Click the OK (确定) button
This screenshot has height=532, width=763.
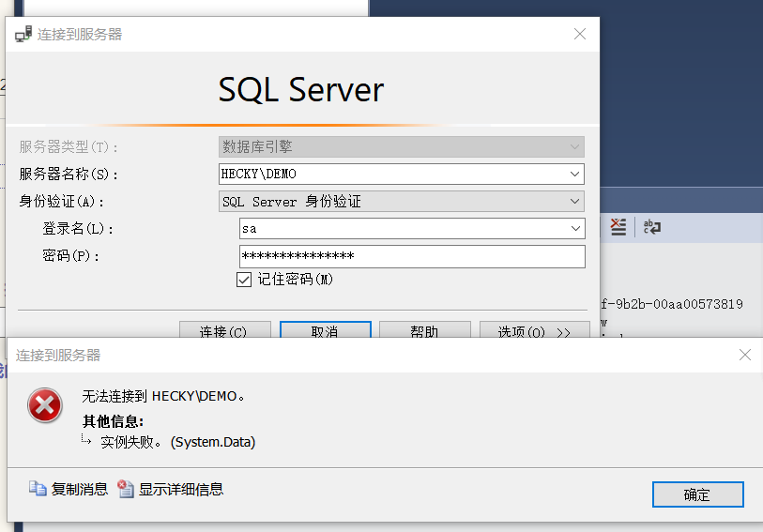click(x=698, y=494)
